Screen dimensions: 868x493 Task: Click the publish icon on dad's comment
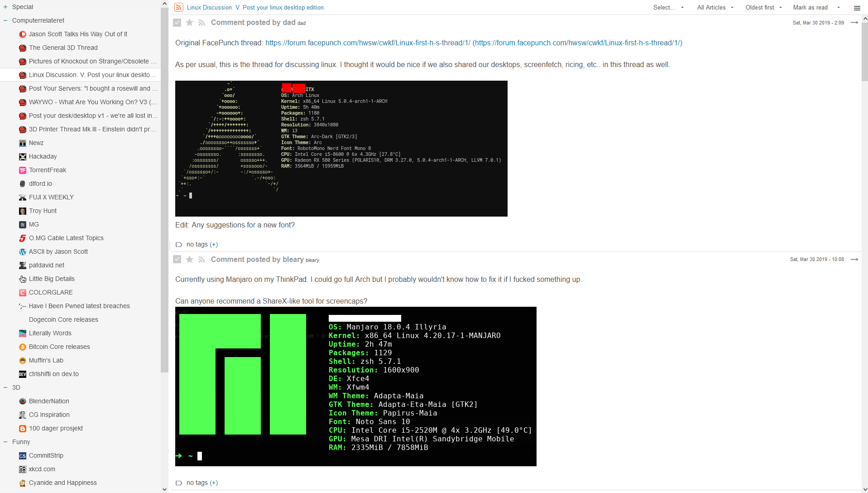tap(201, 23)
